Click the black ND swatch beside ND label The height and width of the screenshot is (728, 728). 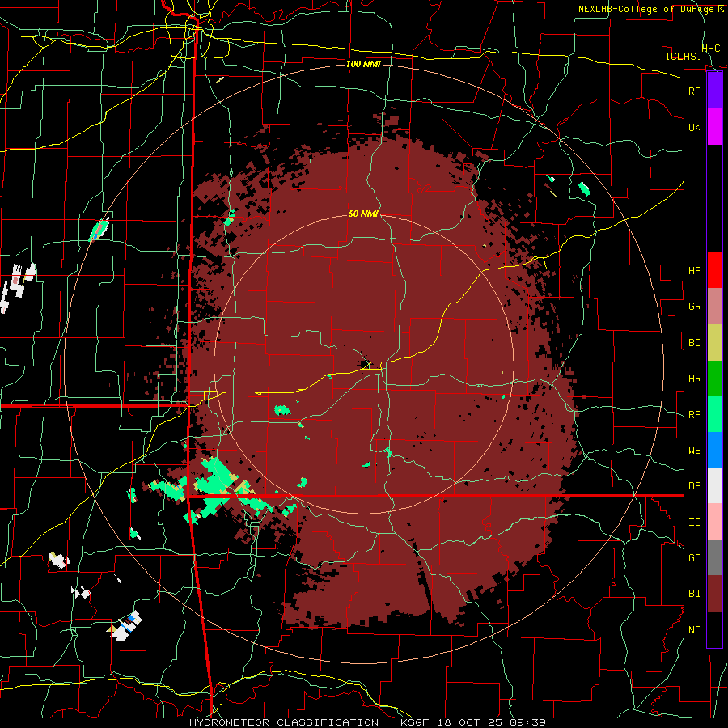pyautogui.click(x=714, y=629)
